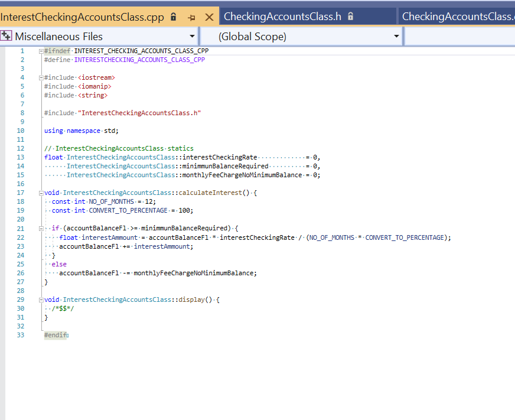The height and width of the screenshot is (420, 515).
Task: Collapse the include directives region
Action: [x=40, y=77]
